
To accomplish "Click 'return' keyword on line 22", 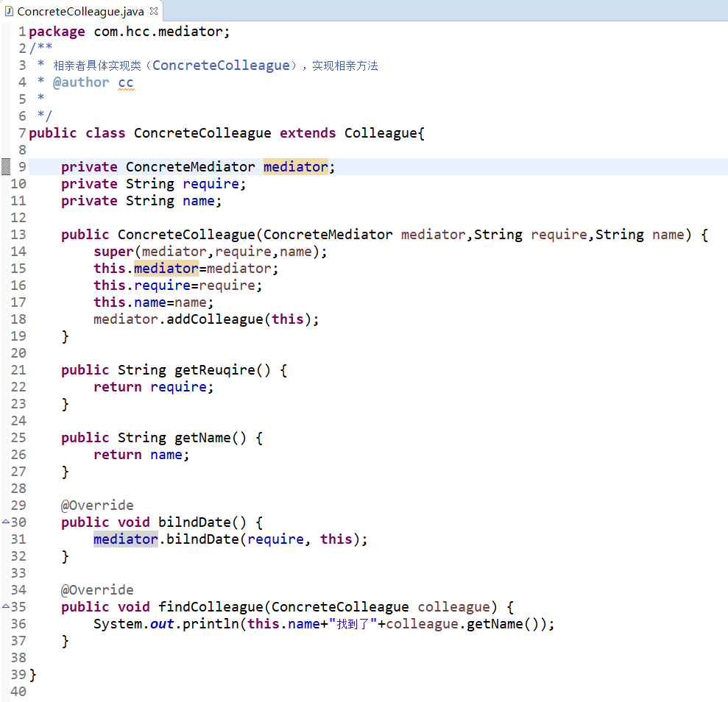I will point(118,387).
